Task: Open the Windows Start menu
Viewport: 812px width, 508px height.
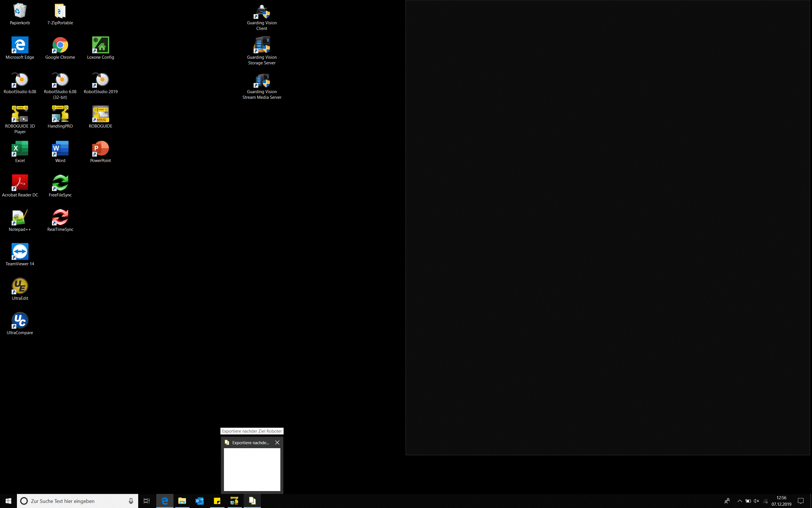Action: [x=8, y=501]
